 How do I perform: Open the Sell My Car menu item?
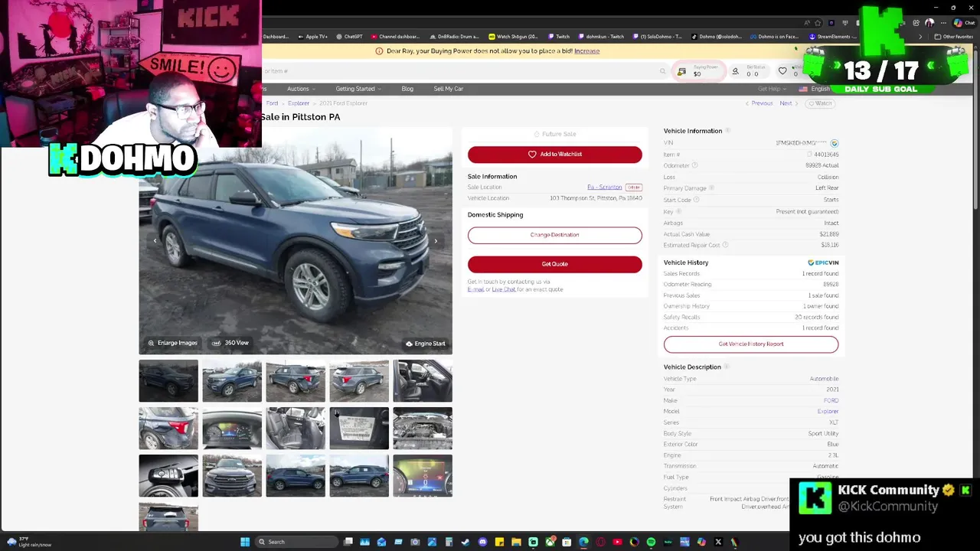448,89
